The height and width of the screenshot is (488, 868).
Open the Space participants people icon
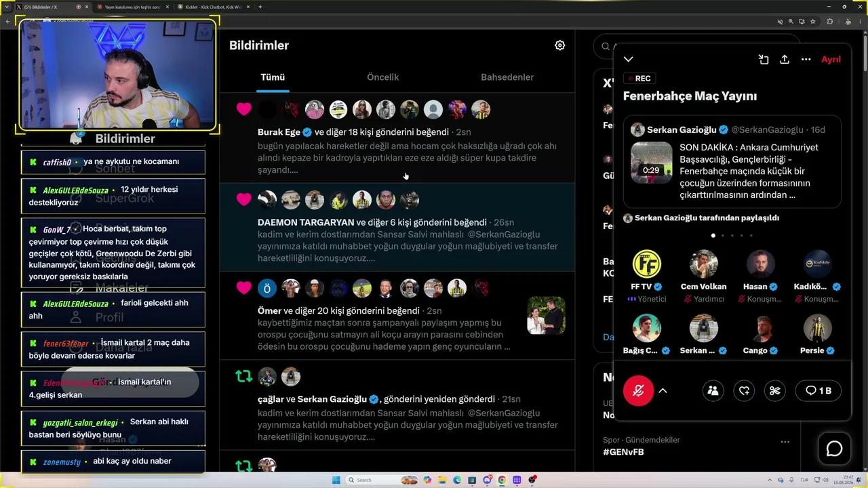pyautogui.click(x=713, y=390)
